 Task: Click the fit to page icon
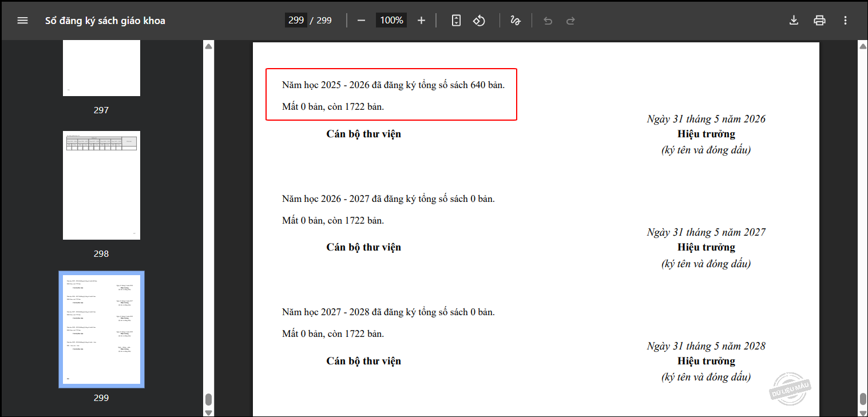pyautogui.click(x=456, y=21)
